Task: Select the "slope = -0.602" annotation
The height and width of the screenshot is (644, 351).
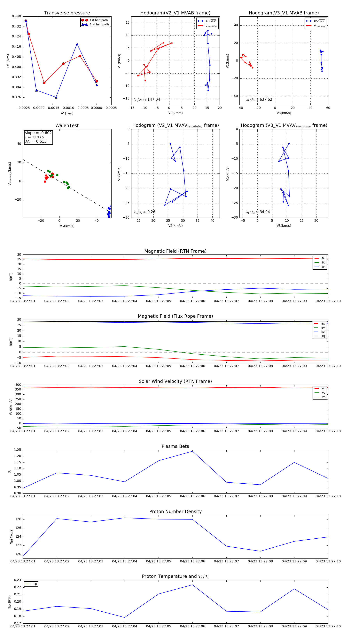Action: [x=38, y=133]
